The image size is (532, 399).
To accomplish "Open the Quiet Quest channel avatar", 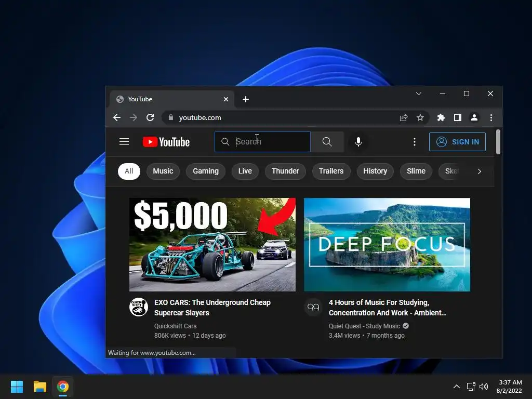I will [313, 307].
